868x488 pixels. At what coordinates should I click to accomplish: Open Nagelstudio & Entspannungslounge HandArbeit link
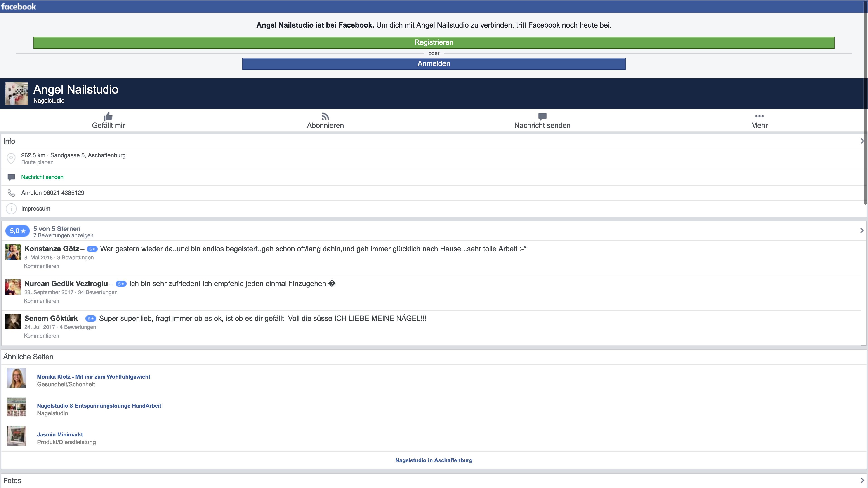(x=99, y=406)
